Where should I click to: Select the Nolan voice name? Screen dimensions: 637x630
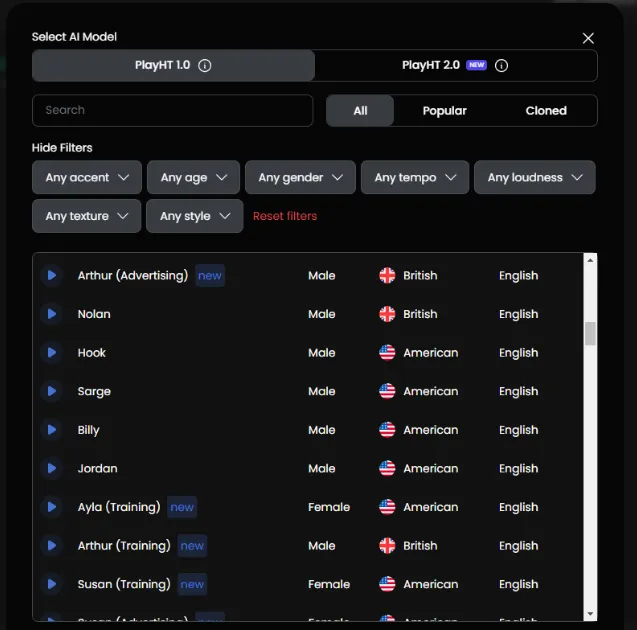coord(94,314)
